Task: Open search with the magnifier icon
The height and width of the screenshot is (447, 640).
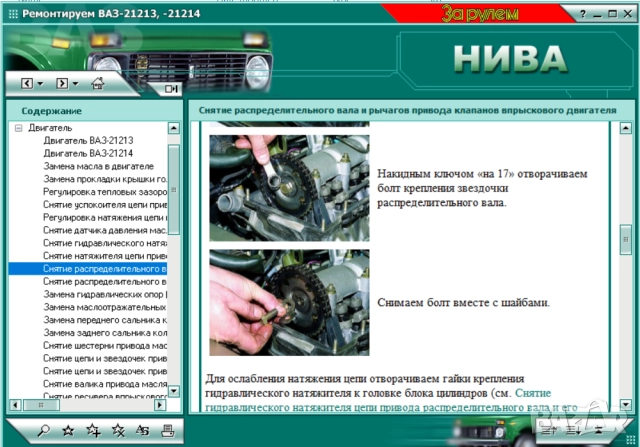Action: [43, 430]
